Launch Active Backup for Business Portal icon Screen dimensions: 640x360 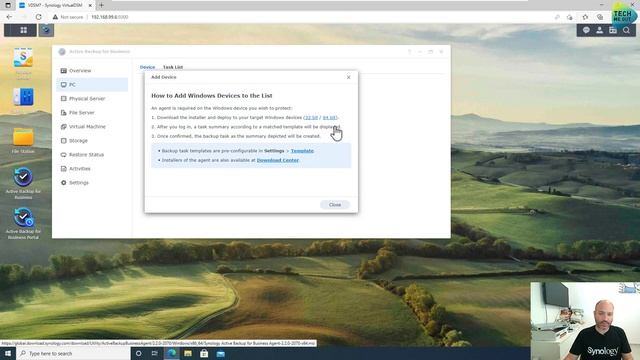click(23, 217)
